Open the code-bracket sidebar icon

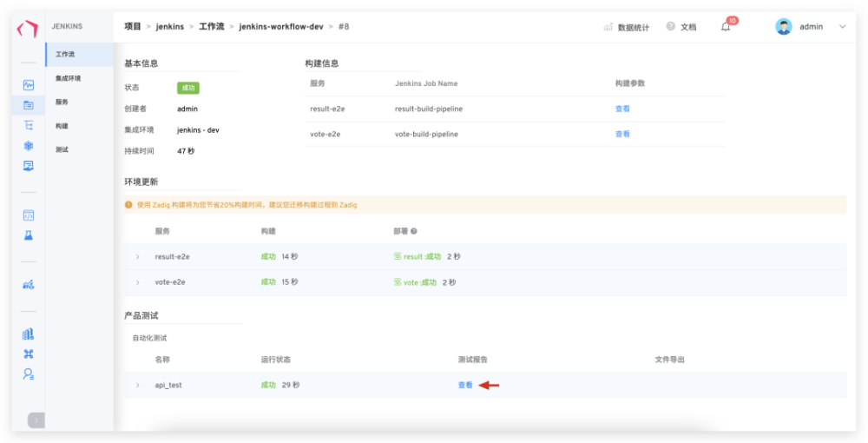pyautogui.click(x=29, y=215)
